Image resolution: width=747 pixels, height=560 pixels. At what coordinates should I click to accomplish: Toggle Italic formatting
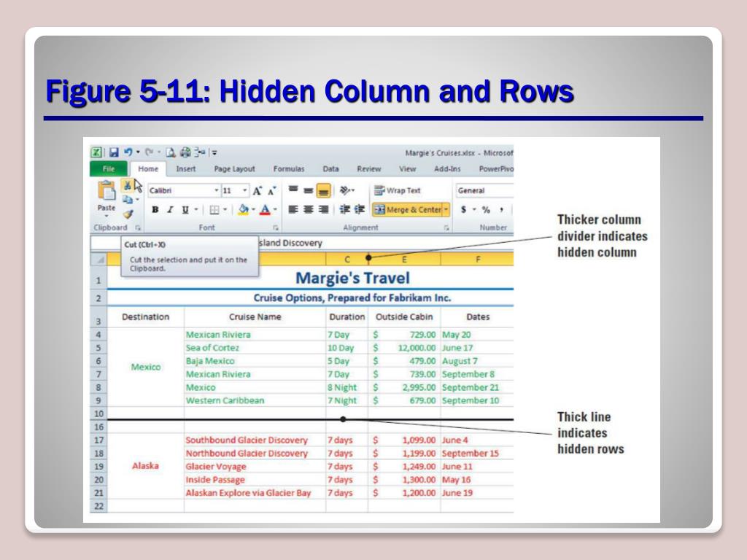coord(169,209)
